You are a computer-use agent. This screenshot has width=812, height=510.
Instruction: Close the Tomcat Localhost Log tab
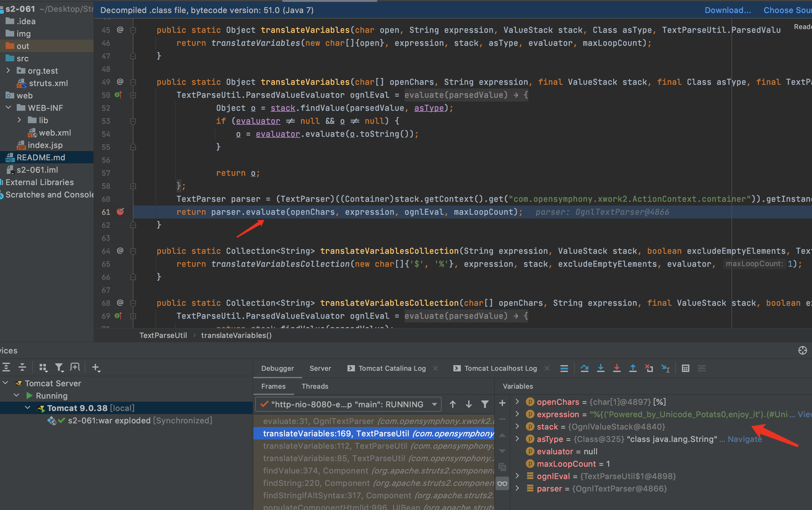tap(547, 368)
